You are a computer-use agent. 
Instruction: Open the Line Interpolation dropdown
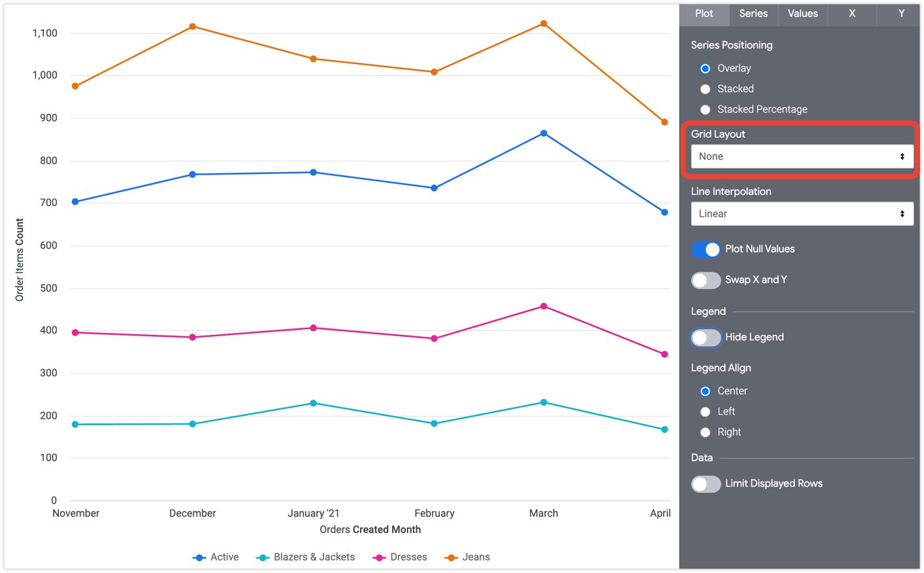point(802,214)
